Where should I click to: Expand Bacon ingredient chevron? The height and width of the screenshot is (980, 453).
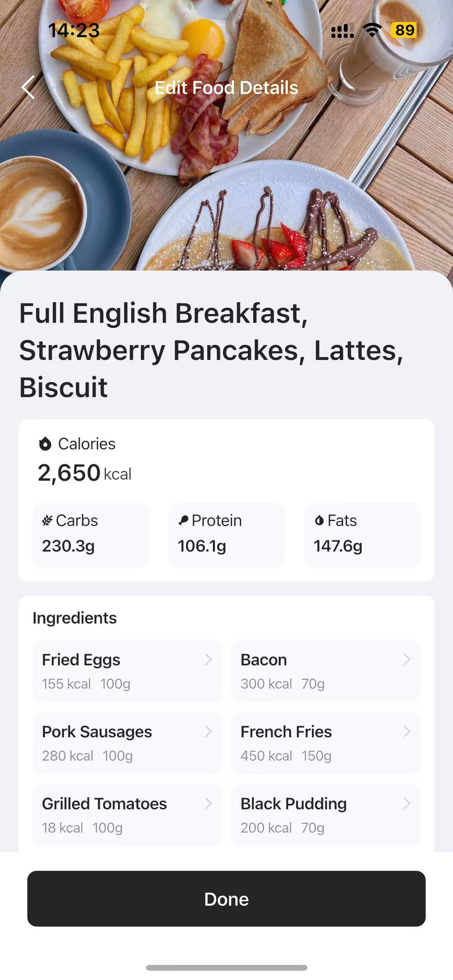(407, 660)
